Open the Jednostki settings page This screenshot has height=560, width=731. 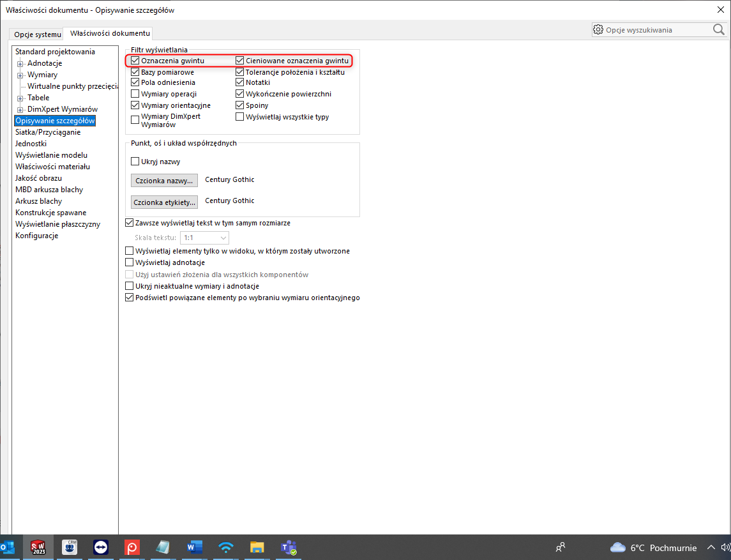pyautogui.click(x=31, y=144)
